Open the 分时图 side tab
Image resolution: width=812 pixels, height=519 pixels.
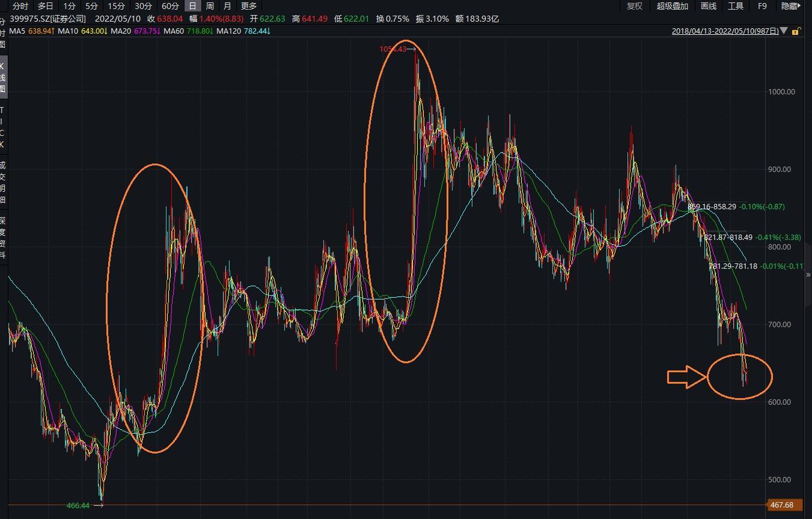3,33
